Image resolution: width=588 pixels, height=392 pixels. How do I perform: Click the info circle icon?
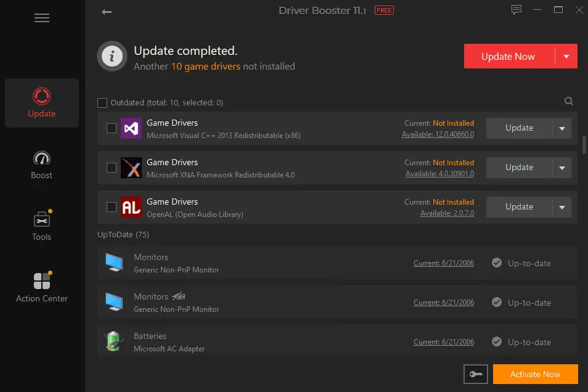[112, 57]
